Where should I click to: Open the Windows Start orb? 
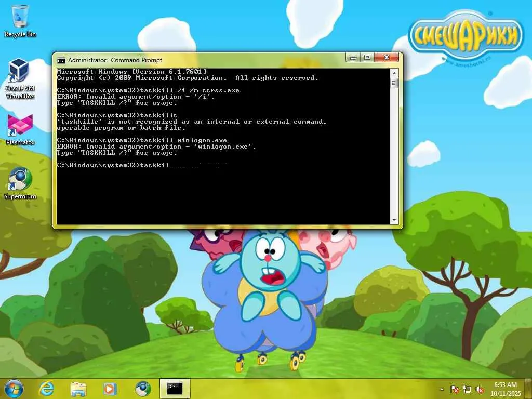(x=14, y=389)
